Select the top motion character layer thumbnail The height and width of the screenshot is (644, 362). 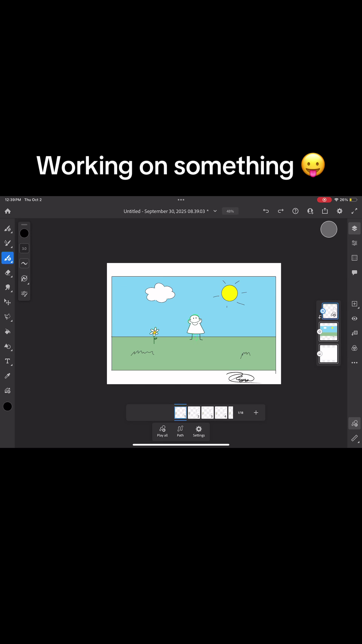coord(330,311)
